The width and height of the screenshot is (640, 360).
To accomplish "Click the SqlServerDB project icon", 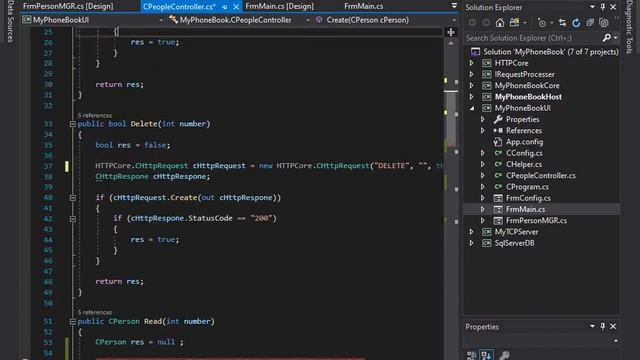I will pos(486,243).
